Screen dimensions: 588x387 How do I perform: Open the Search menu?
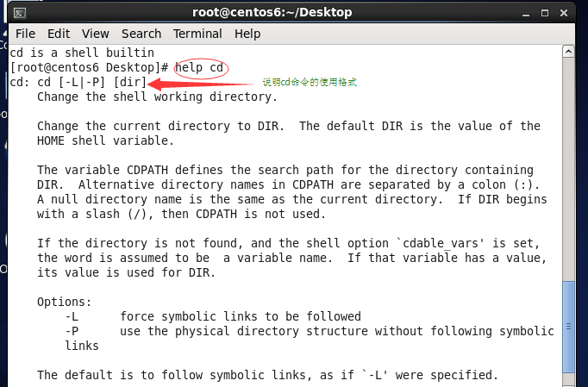(x=141, y=34)
